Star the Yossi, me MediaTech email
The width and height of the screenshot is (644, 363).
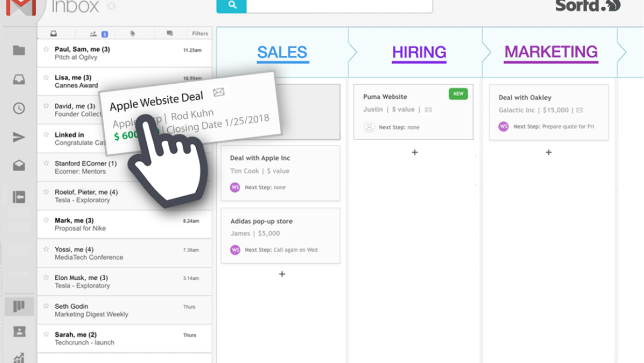pyautogui.click(x=46, y=249)
